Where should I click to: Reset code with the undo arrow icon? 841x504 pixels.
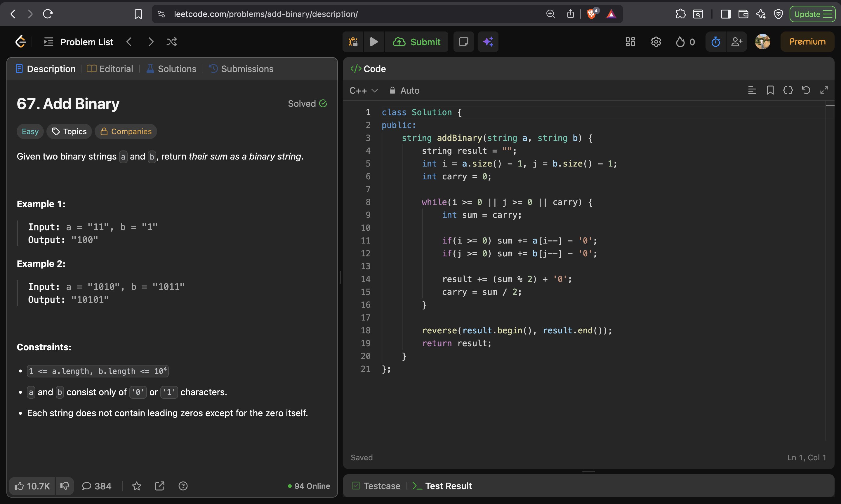806,90
